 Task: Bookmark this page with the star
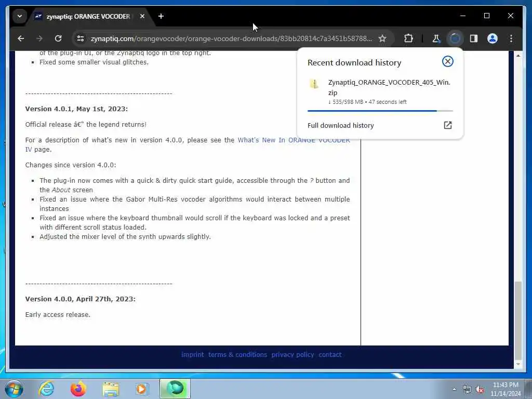point(382,38)
